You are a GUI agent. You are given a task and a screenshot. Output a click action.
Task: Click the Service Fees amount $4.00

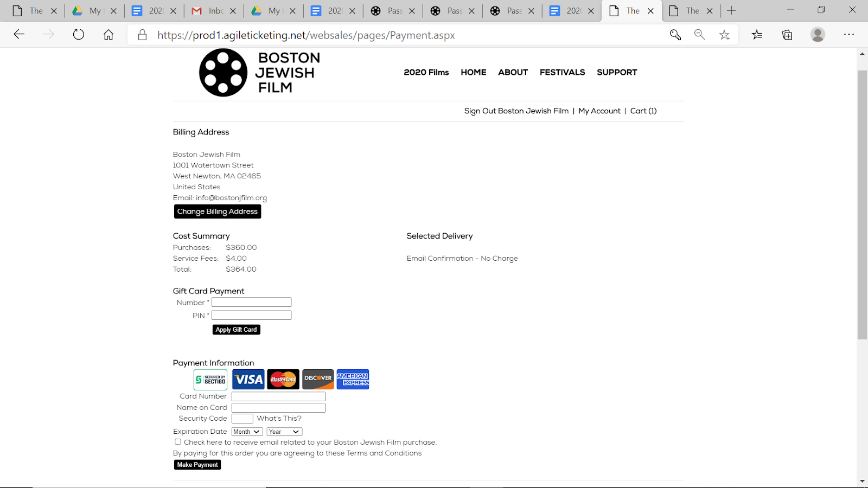[236, 259]
